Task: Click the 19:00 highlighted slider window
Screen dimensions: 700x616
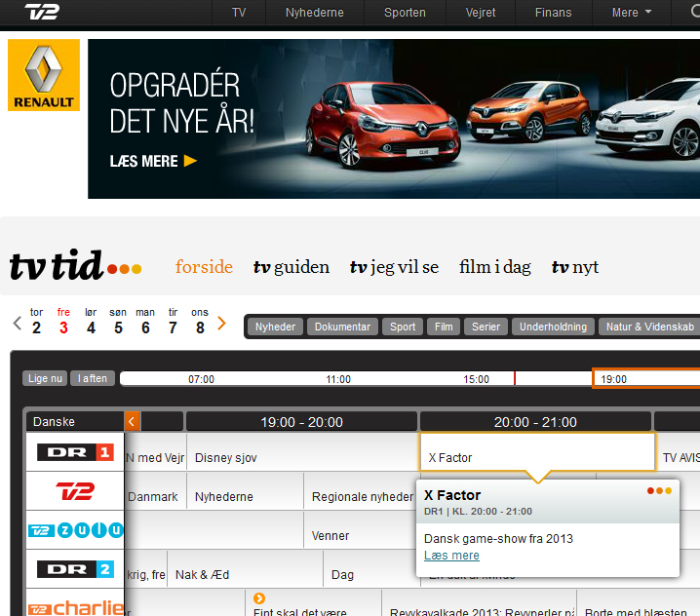Action: 646,378
